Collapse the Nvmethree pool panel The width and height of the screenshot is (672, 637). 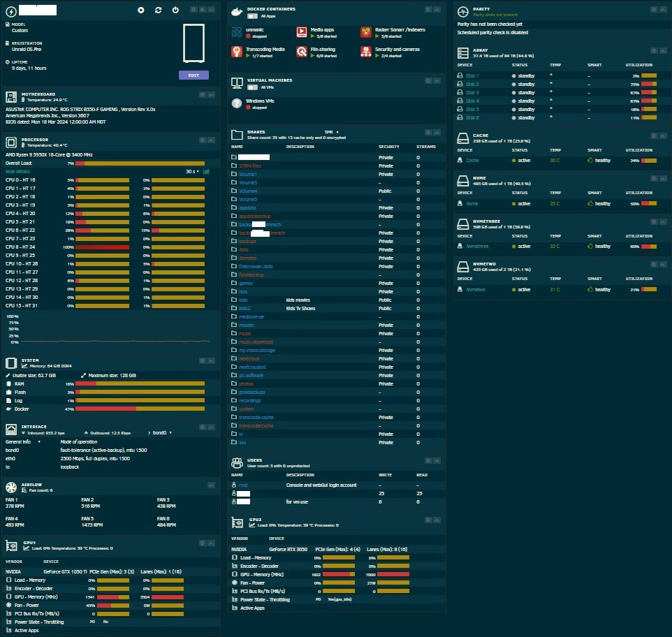(x=663, y=222)
